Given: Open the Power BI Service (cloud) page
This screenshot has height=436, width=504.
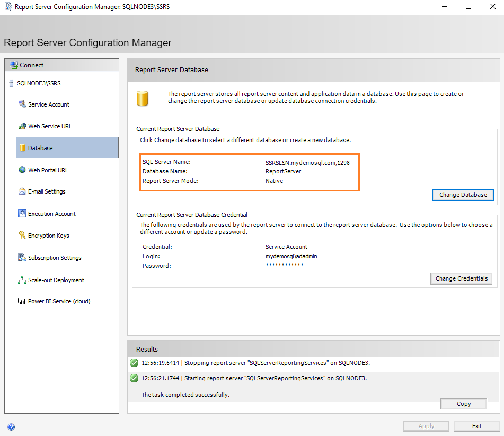Looking at the screenshot, I should [x=59, y=301].
